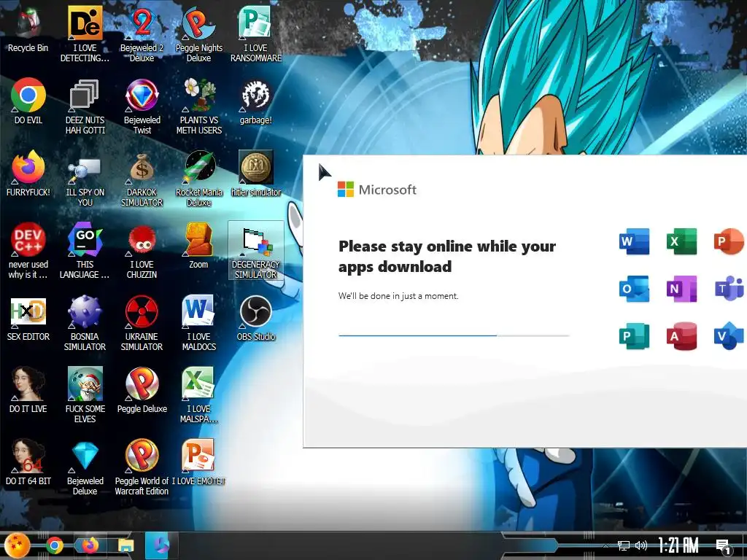Select the DEGENERACY SIMULATOR shortcut
The height and width of the screenshot is (560, 747).
coord(256,251)
